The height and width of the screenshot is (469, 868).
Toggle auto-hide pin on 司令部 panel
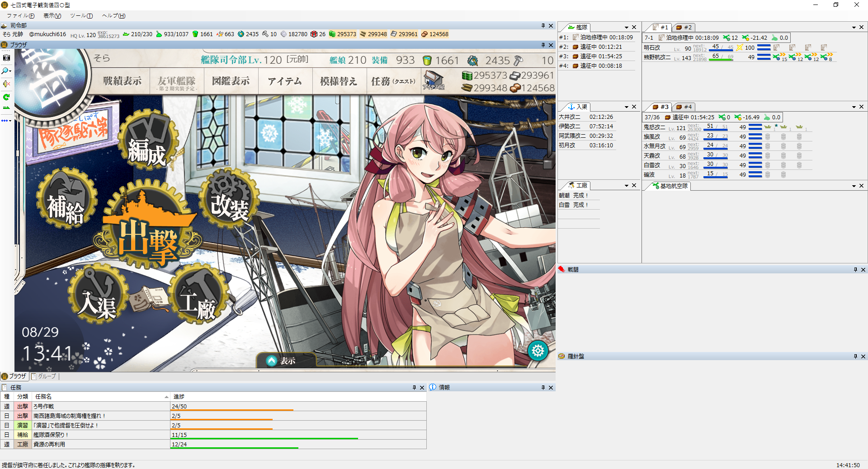tap(543, 26)
